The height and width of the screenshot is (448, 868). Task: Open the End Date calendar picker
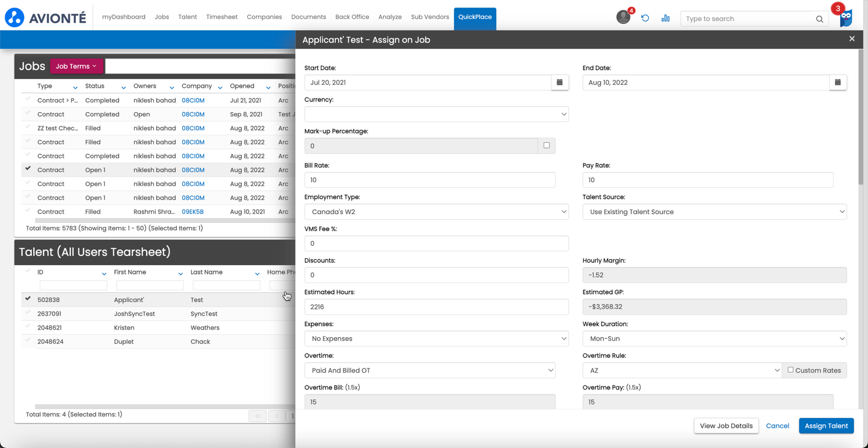(x=838, y=82)
